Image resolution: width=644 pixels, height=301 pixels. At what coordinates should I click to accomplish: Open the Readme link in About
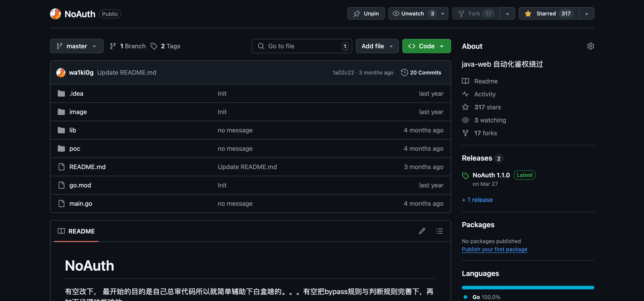tap(480, 81)
